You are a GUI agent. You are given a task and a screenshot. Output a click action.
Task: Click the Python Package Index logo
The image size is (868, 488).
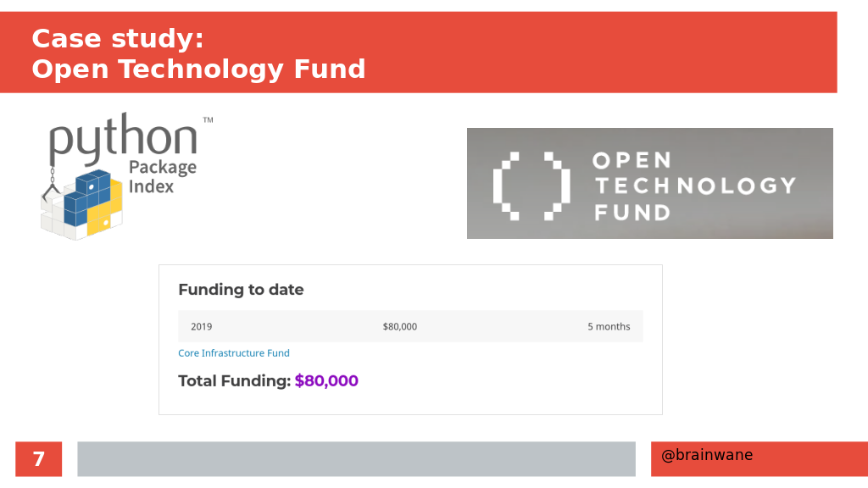click(126, 176)
